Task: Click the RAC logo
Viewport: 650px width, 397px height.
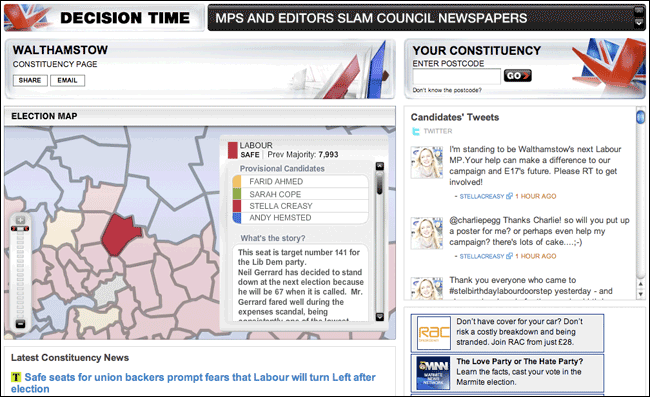Action: click(434, 333)
